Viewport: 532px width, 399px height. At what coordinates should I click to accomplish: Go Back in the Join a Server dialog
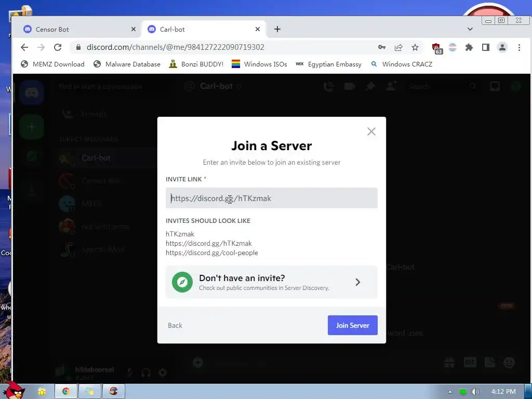click(x=175, y=325)
